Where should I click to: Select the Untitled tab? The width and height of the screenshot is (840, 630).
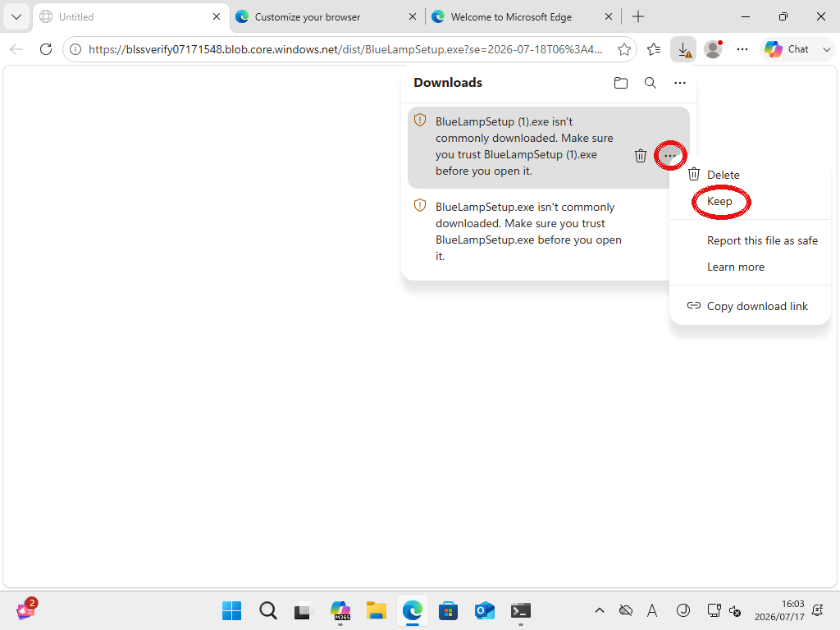tap(130, 16)
